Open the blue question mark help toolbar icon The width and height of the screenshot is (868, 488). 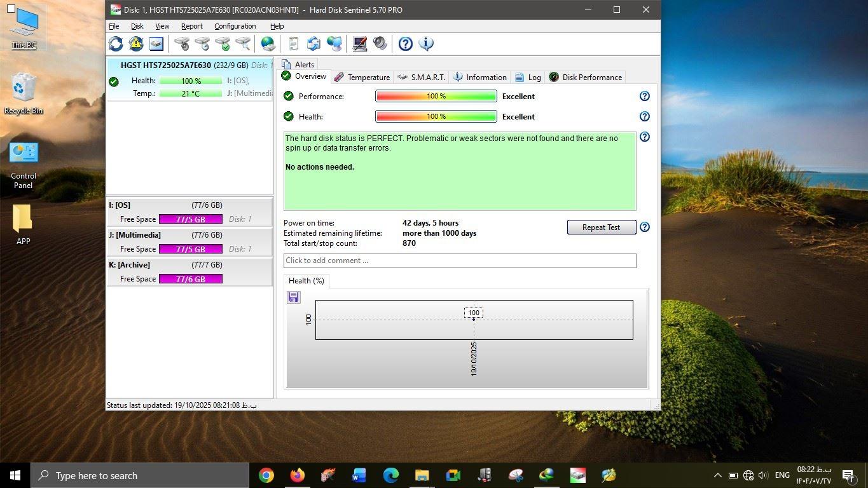click(406, 44)
